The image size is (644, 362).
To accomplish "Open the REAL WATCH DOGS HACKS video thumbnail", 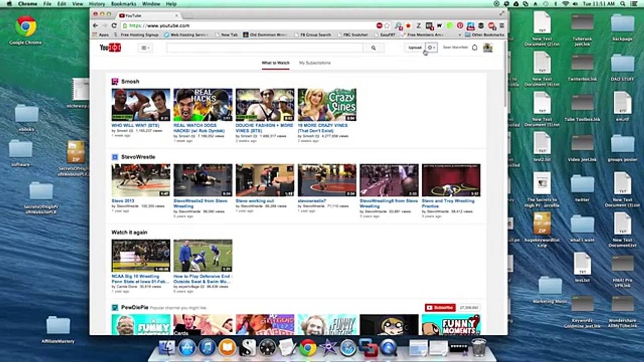I will pos(203,105).
